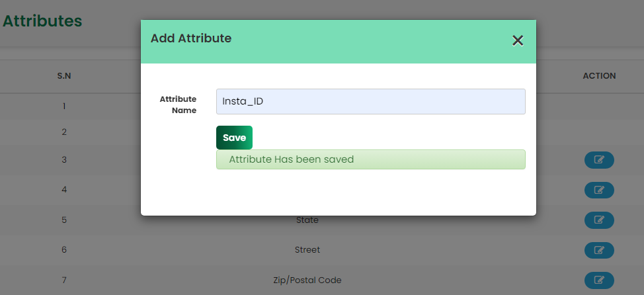The height and width of the screenshot is (295, 644).
Task: Select the Street attribute cell
Action: point(307,250)
